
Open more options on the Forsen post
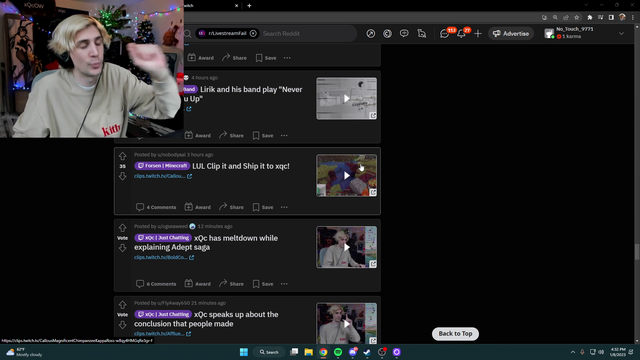pos(284,207)
